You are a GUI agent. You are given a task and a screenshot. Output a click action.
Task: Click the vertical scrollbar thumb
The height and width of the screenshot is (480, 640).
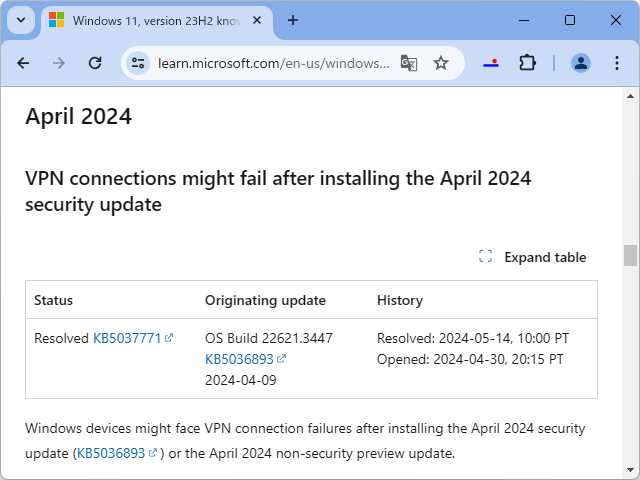coord(630,255)
